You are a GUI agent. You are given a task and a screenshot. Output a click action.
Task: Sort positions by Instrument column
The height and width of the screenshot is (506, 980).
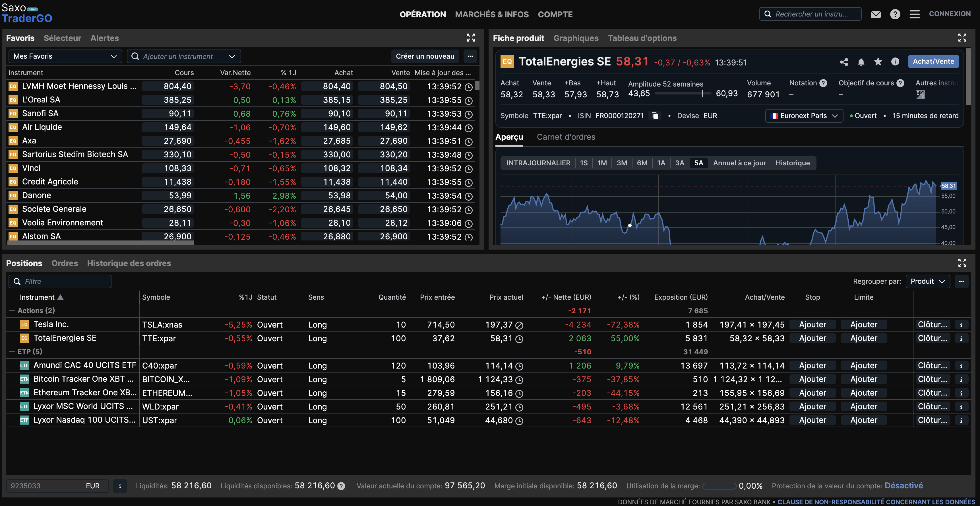coord(42,297)
